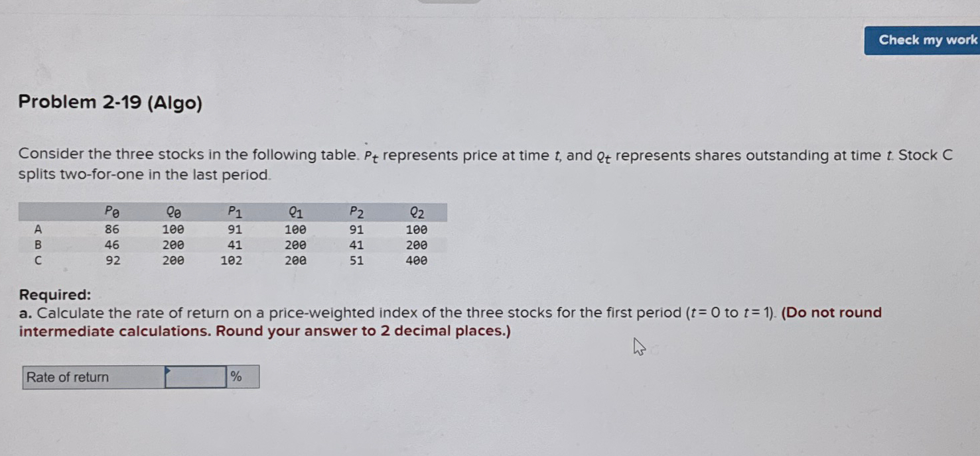Select the P0 column header

click(110, 212)
